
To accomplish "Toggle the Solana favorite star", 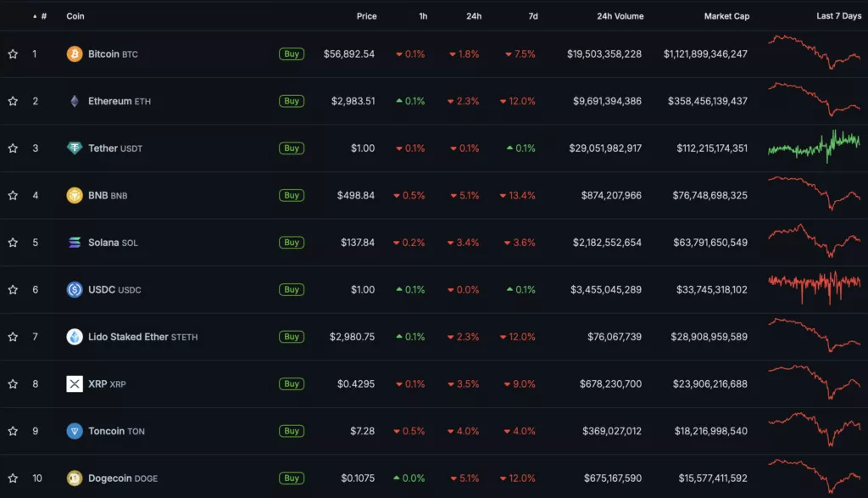I will point(13,242).
